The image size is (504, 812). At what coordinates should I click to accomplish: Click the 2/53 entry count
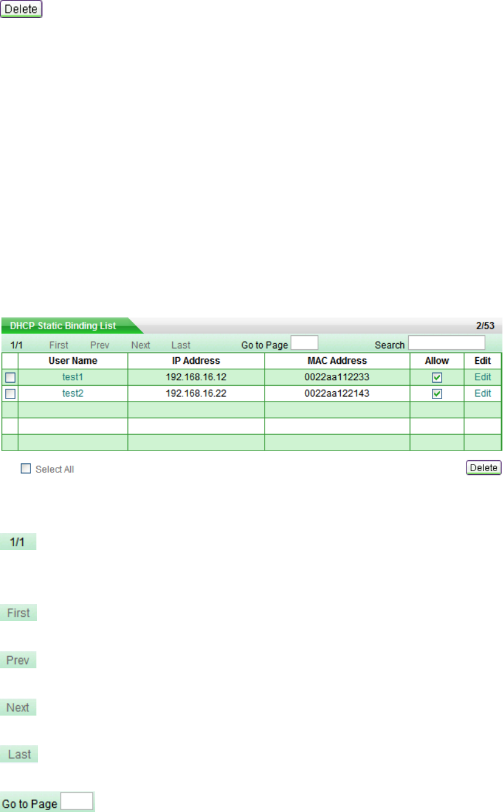point(485,326)
